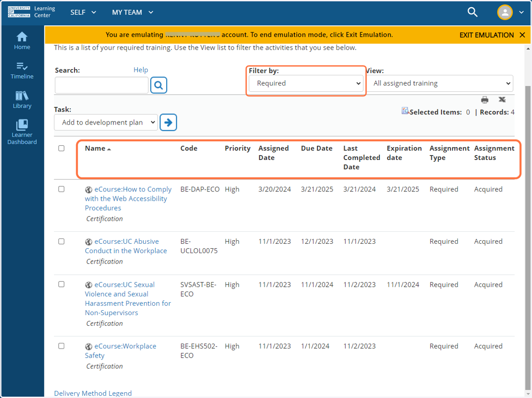Open eCourse Workplace Safety link

pyautogui.click(x=121, y=351)
